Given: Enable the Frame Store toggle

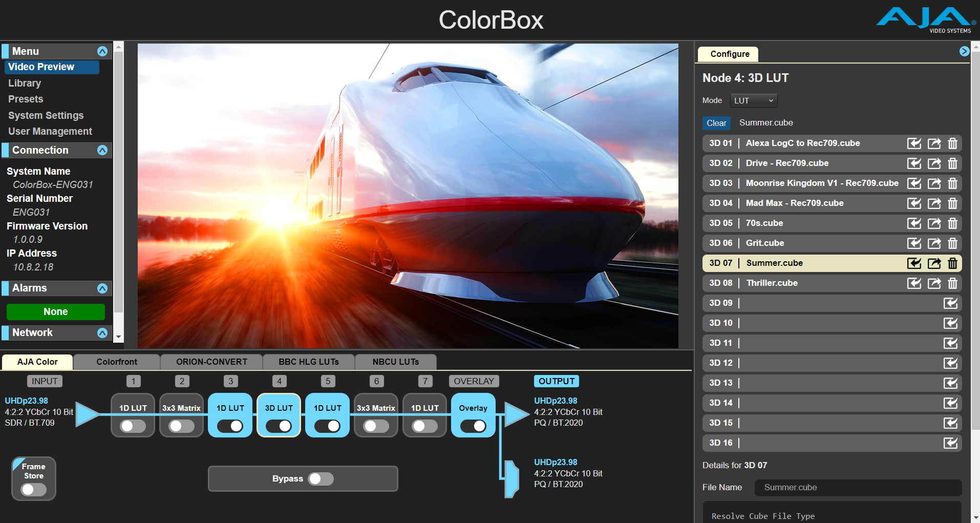Looking at the screenshot, I should [34, 490].
